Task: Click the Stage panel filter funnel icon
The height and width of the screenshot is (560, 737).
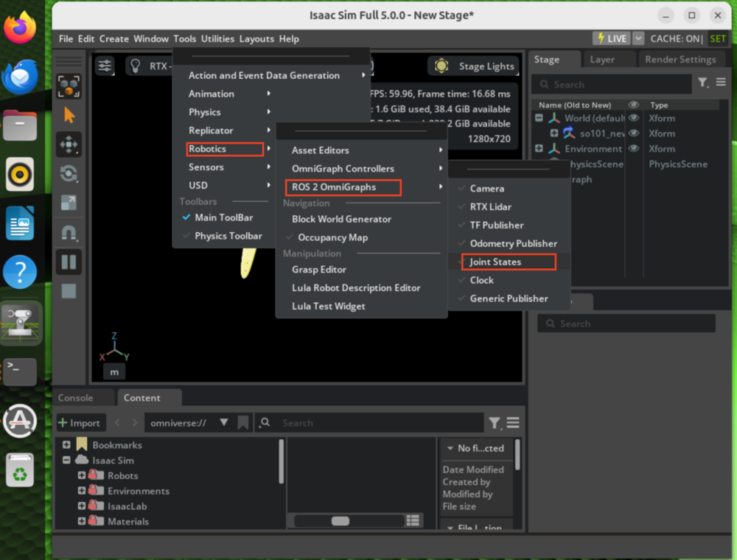Action: click(702, 83)
